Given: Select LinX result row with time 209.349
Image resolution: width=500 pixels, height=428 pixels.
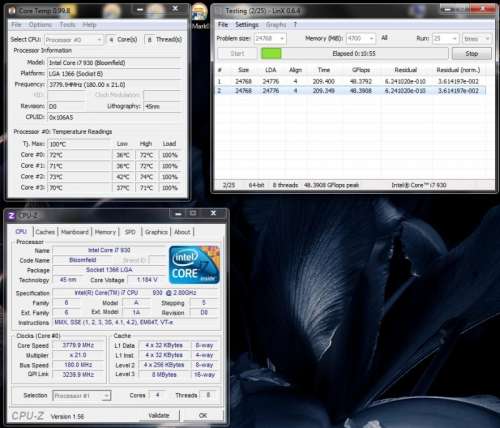Looking at the screenshot, I should (350, 91).
